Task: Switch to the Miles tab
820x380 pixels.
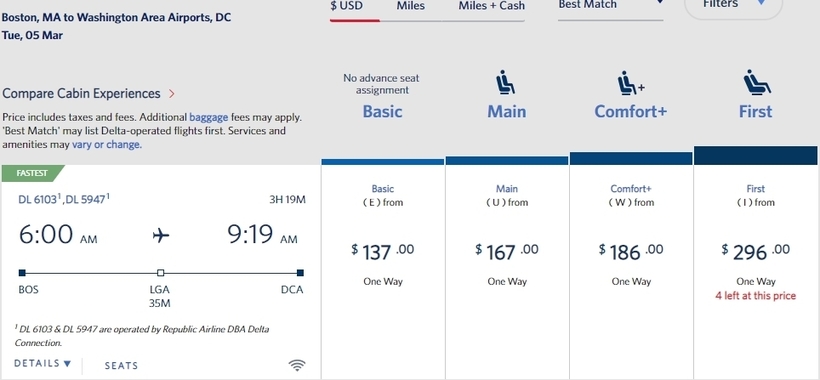Action: point(411,6)
